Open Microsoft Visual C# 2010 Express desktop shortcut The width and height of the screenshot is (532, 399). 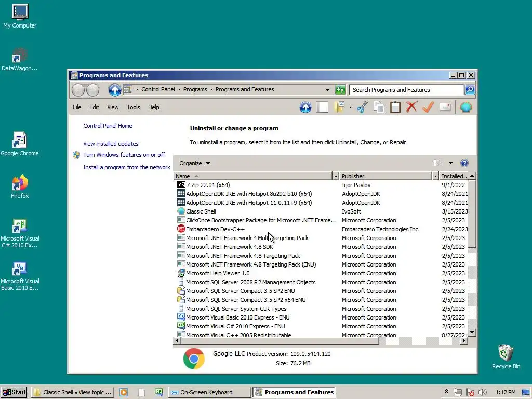[20, 233]
